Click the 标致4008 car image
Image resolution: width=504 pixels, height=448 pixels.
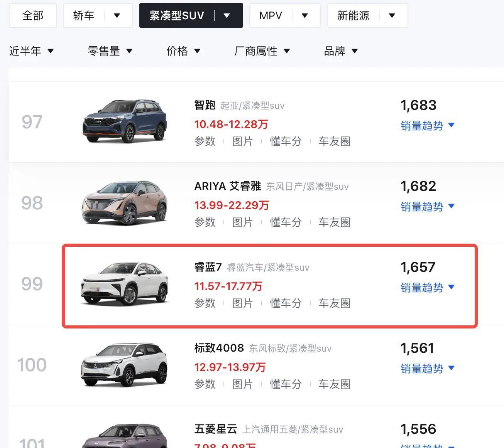click(x=125, y=364)
